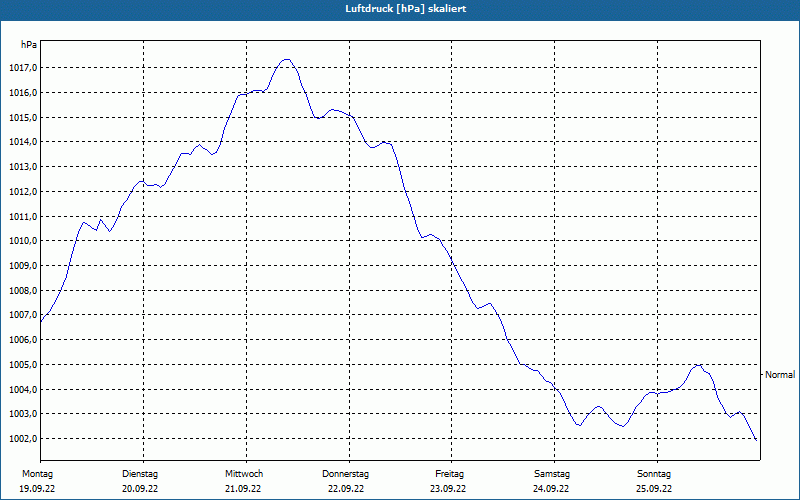
Task: Click the 1006,0 axis value
Action: point(23,340)
